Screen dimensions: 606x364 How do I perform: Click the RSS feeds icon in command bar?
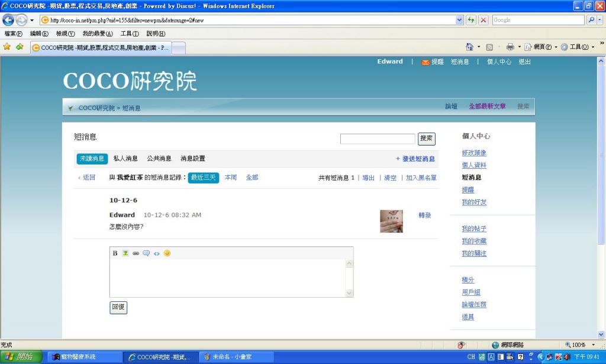click(489, 47)
